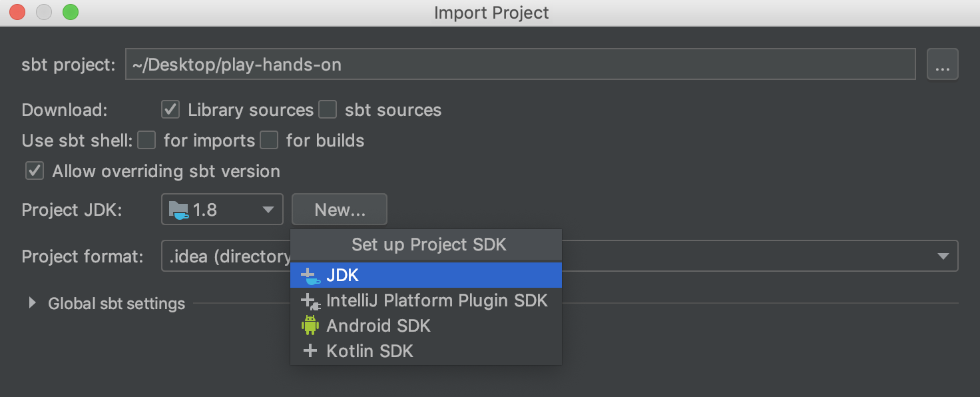Viewport: 980px width, 397px height.
Task: Uncheck Allow overriding sbt version
Action: click(x=35, y=171)
